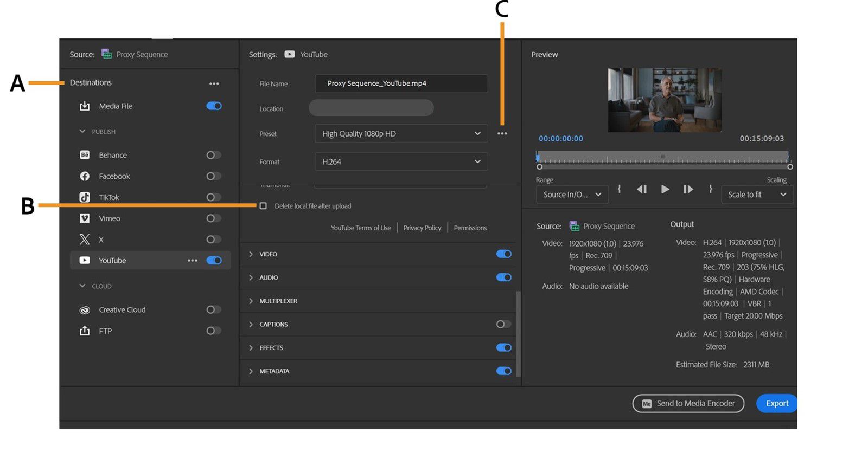Click the Media File destination icon
Viewport: 868px width, 459px height.
85,106
